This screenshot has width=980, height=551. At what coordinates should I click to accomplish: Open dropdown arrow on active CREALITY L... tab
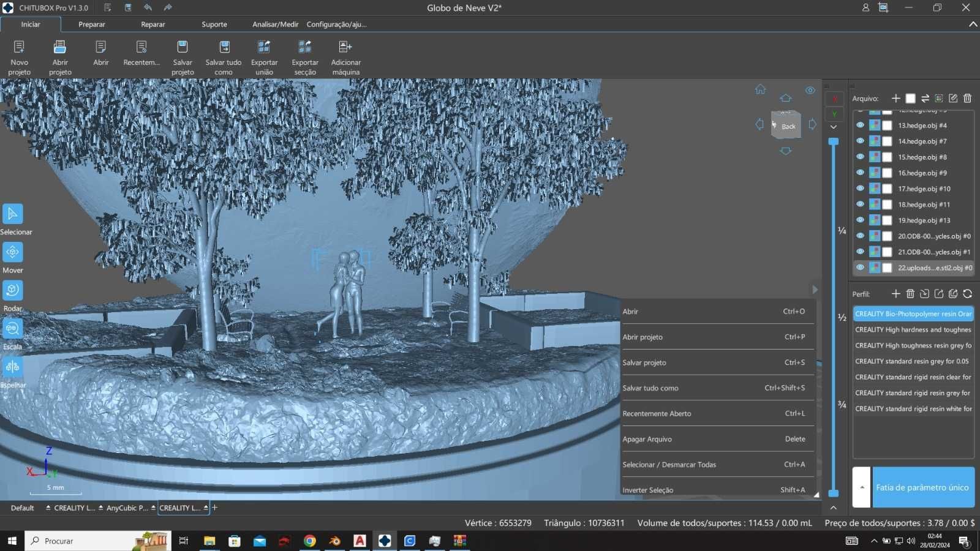[x=206, y=508]
